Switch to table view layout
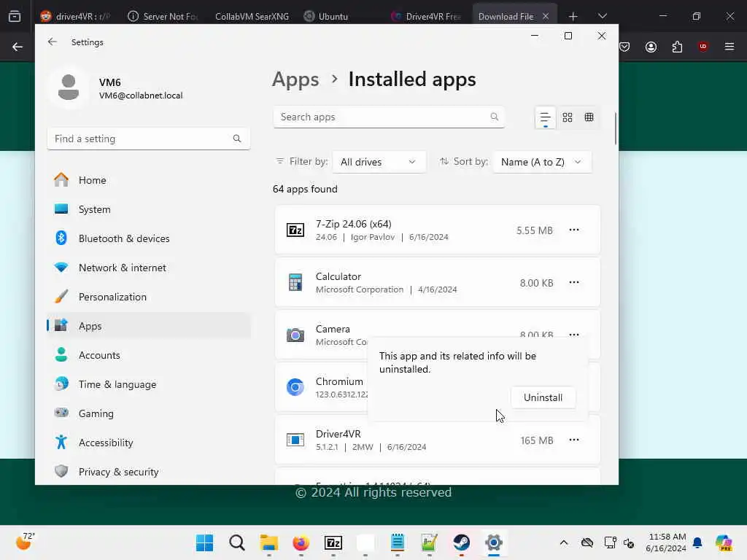 [x=589, y=117]
